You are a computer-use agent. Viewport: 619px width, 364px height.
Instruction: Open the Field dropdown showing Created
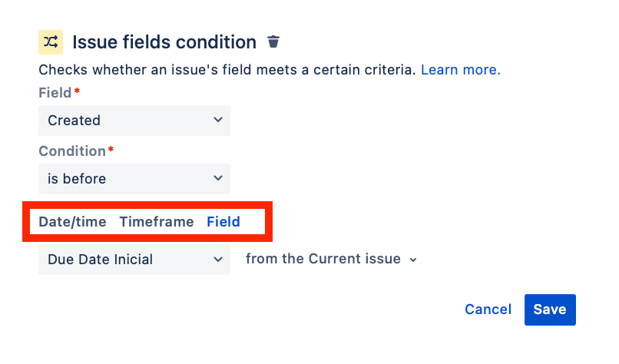pyautogui.click(x=134, y=121)
